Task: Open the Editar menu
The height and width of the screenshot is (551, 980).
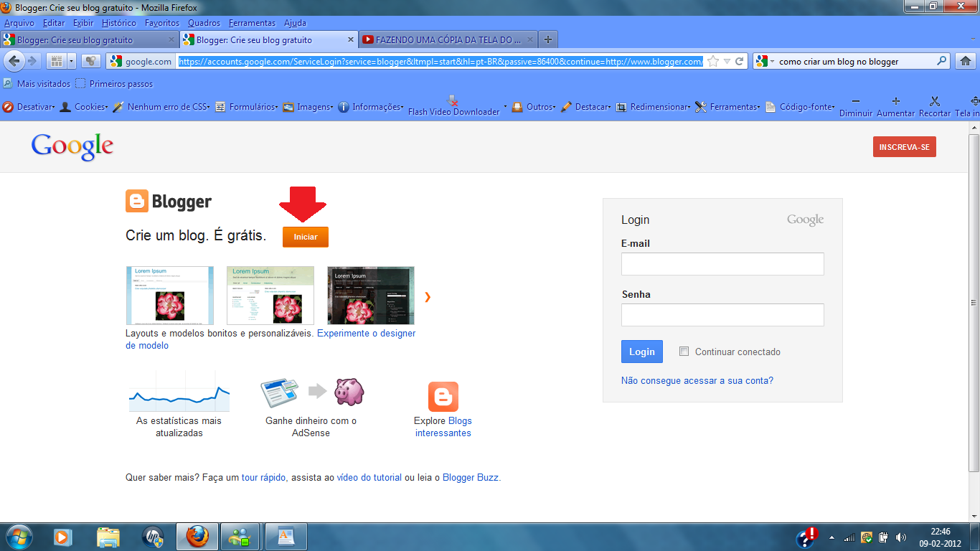Action: click(54, 23)
